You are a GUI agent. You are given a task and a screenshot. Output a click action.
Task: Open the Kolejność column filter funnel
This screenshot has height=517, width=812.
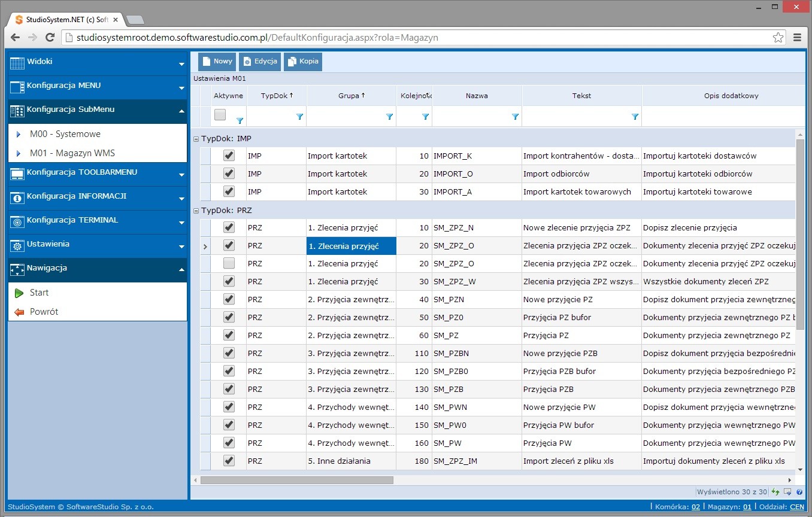point(425,117)
